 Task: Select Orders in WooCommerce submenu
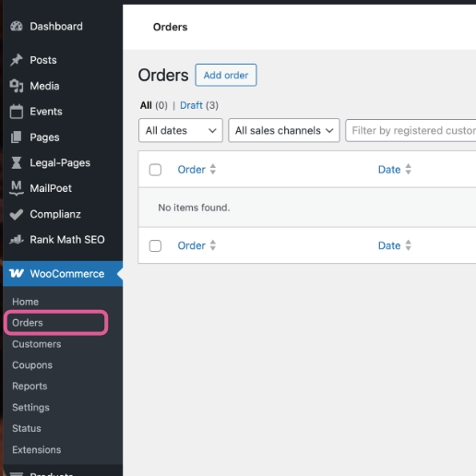tap(28, 323)
